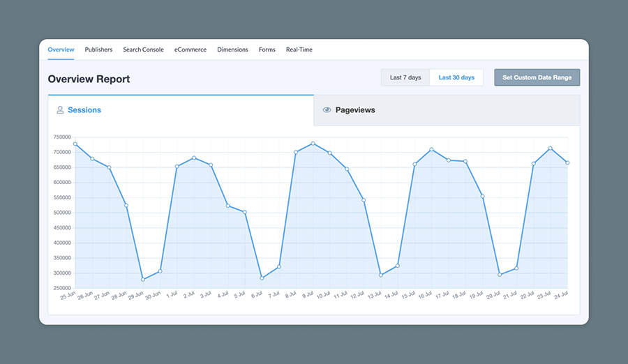Open the Overview tab
The height and width of the screenshot is (364, 628).
61,50
